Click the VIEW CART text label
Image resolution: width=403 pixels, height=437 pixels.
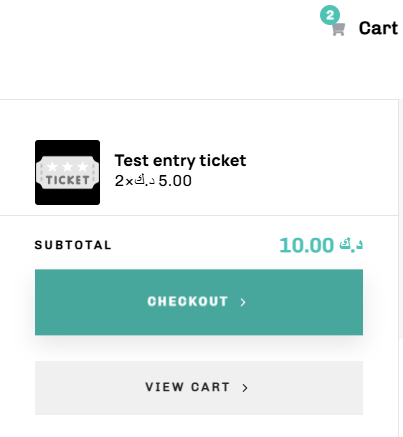click(x=187, y=387)
